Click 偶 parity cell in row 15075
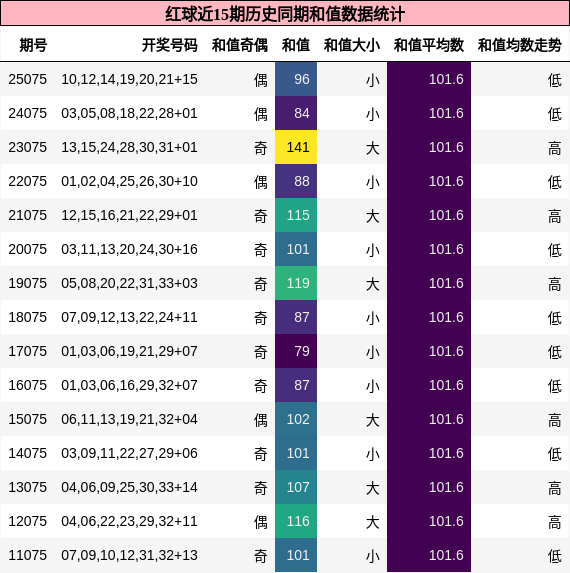The image size is (570, 573). [x=261, y=420]
